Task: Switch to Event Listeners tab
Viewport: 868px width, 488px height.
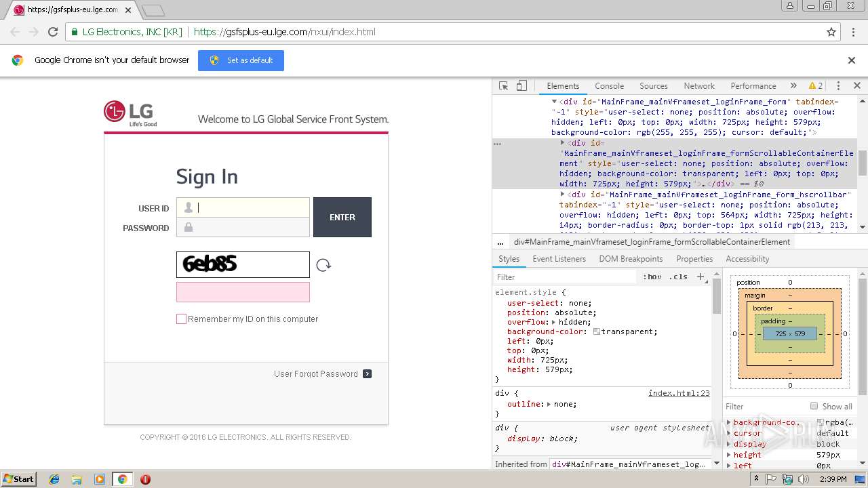Action: click(x=559, y=259)
